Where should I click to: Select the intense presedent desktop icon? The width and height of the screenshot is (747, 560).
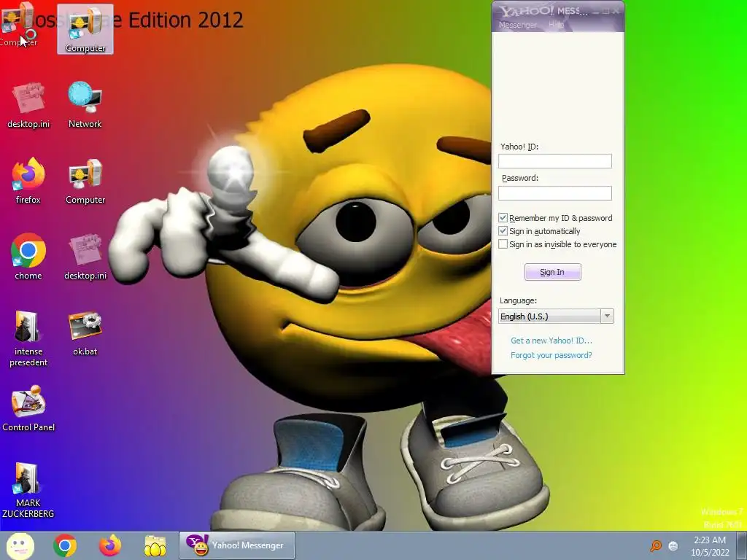click(x=28, y=338)
